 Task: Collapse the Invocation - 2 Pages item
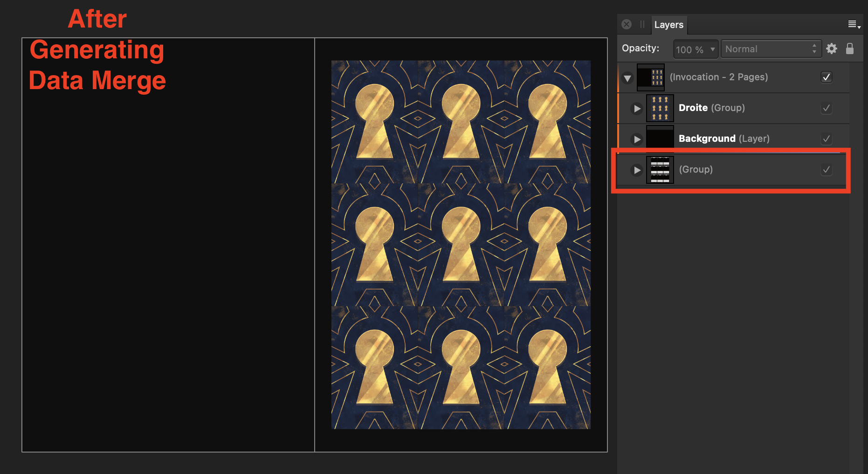(x=627, y=78)
